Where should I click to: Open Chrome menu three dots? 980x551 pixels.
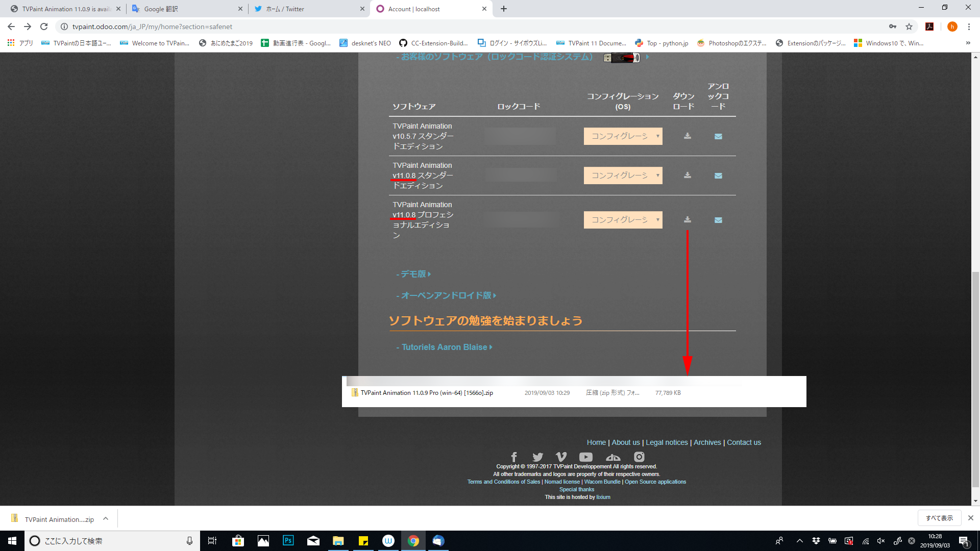point(969,27)
